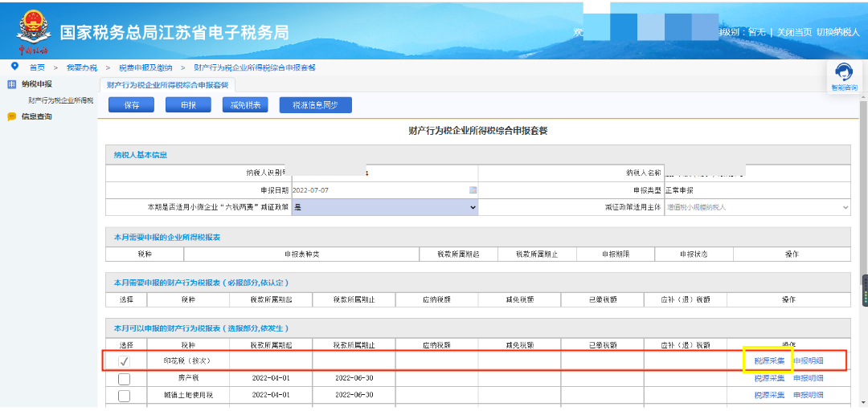Screen dimensions: 868x411
Task: Click the 保存 button
Action: point(131,105)
